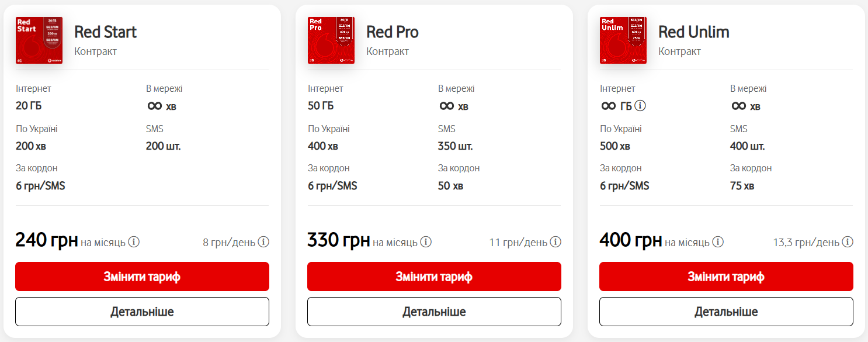Open Детальніше for the Red Start plan
868x342 pixels.
coord(142,312)
